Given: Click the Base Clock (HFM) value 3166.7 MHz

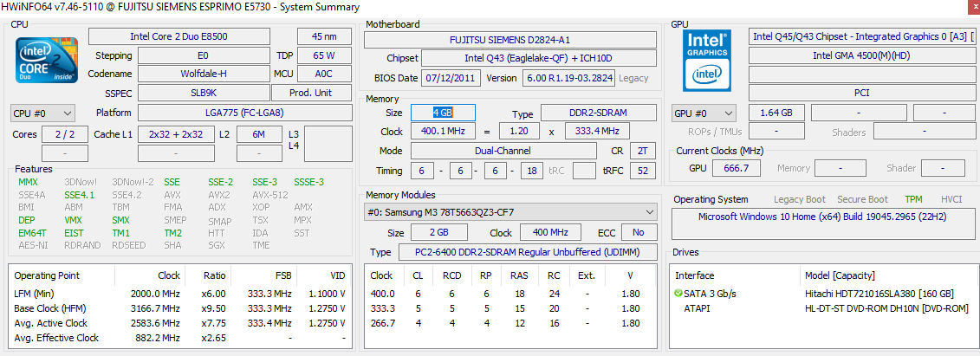Looking at the screenshot, I should [x=156, y=308].
